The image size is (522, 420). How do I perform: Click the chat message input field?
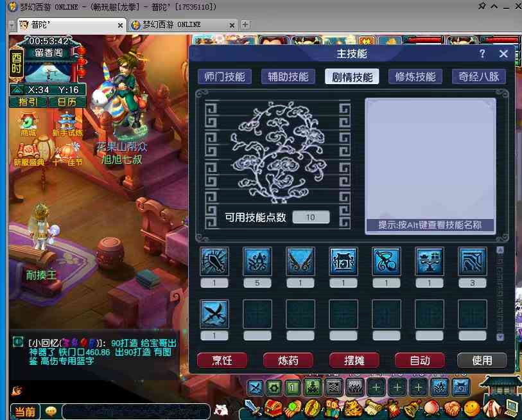136,412
